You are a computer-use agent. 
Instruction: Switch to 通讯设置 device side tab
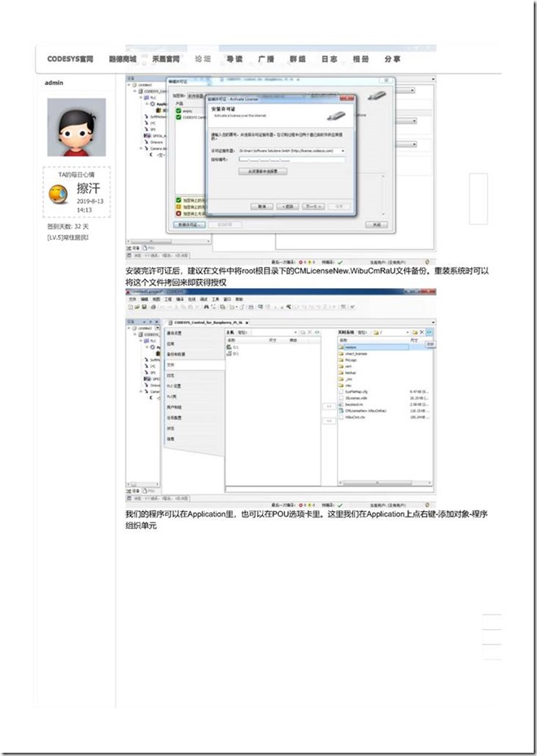tap(194, 333)
